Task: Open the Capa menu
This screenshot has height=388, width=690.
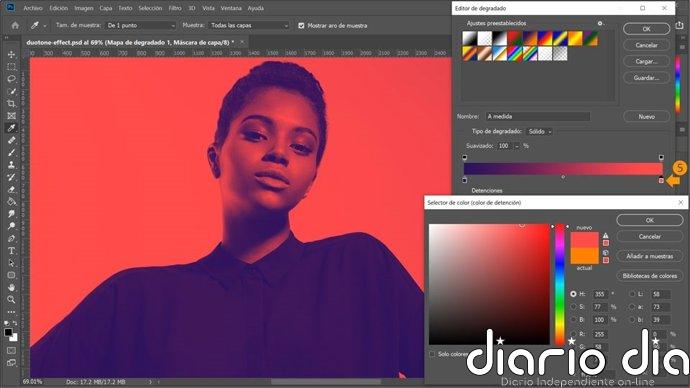Action: (106, 8)
